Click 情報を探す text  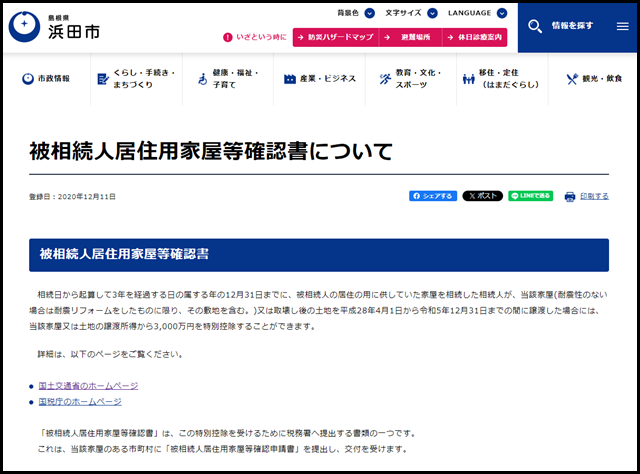[x=572, y=26]
